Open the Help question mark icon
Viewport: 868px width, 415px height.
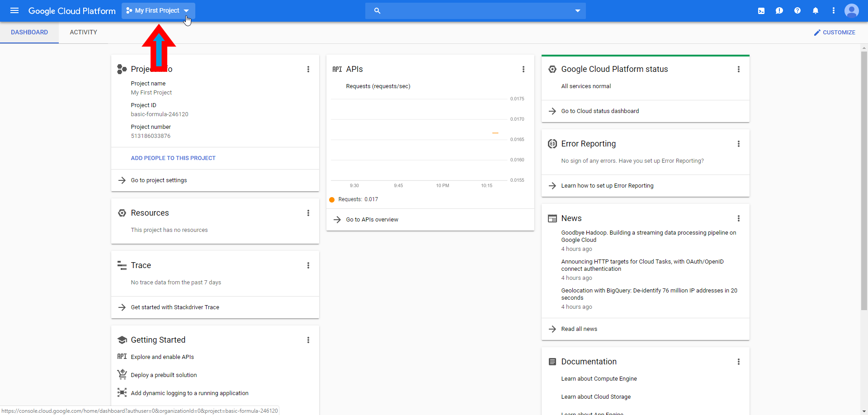click(797, 11)
